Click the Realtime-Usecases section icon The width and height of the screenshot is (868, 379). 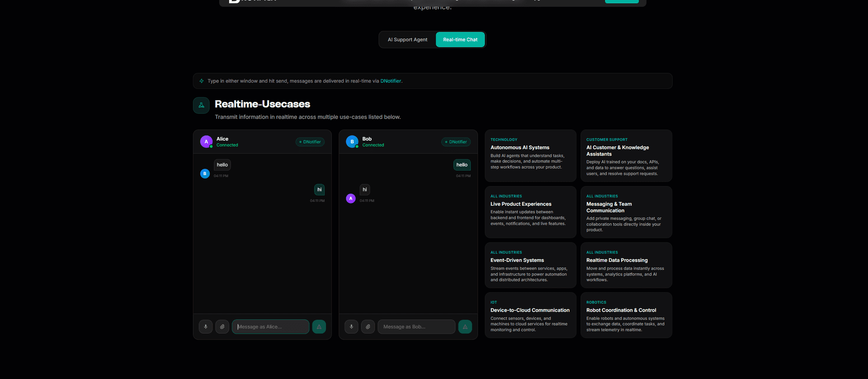tap(201, 105)
